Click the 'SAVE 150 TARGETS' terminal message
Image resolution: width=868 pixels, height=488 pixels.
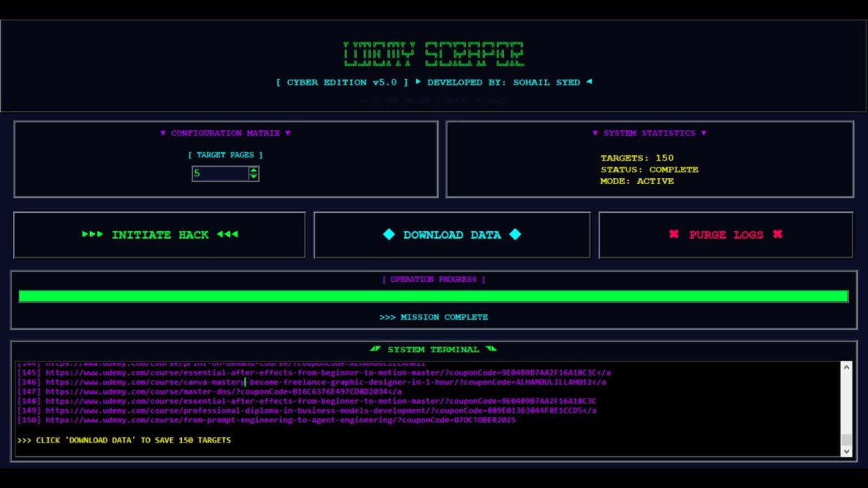(124, 440)
